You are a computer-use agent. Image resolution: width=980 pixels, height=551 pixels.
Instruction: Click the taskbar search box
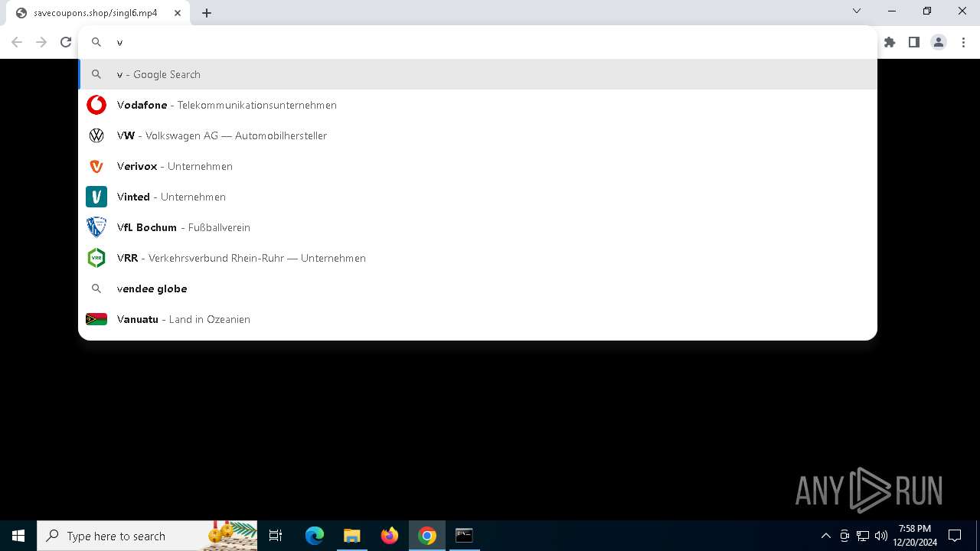pyautogui.click(x=147, y=536)
